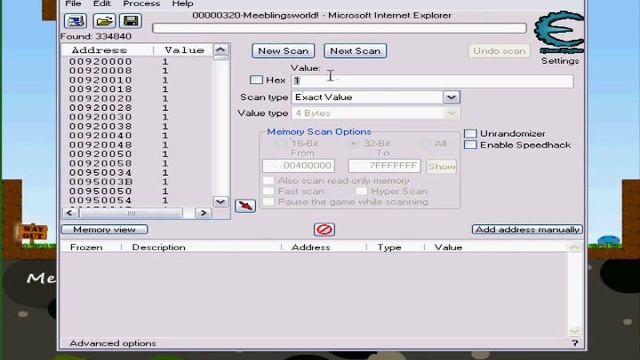Open the process list computer icon

pyautogui.click(x=76, y=21)
